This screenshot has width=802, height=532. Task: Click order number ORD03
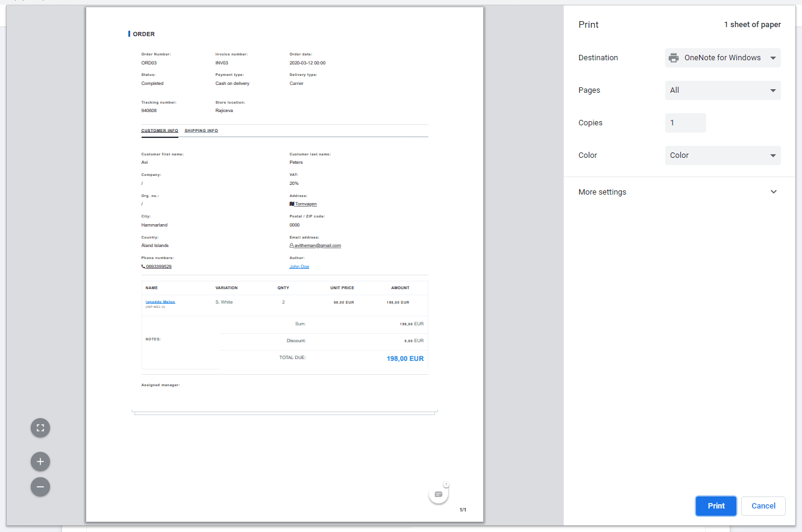[149, 63]
